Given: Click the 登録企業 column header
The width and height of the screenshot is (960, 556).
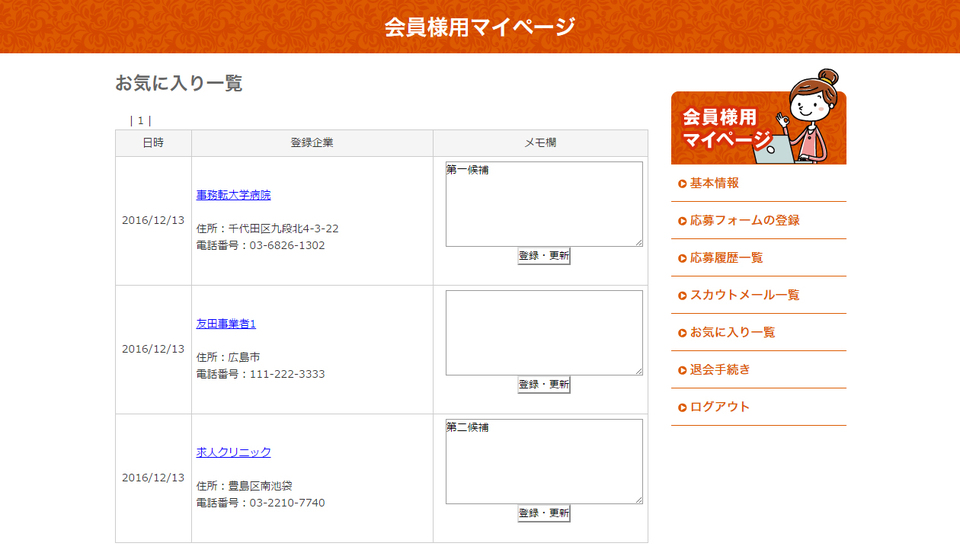Looking at the screenshot, I should tap(312, 143).
